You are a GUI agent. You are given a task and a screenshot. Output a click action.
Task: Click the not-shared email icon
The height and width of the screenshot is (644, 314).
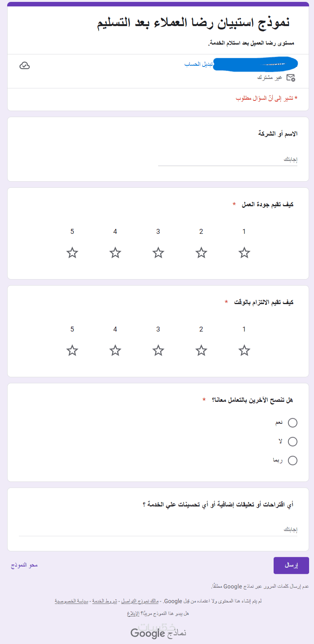pyautogui.click(x=291, y=77)
